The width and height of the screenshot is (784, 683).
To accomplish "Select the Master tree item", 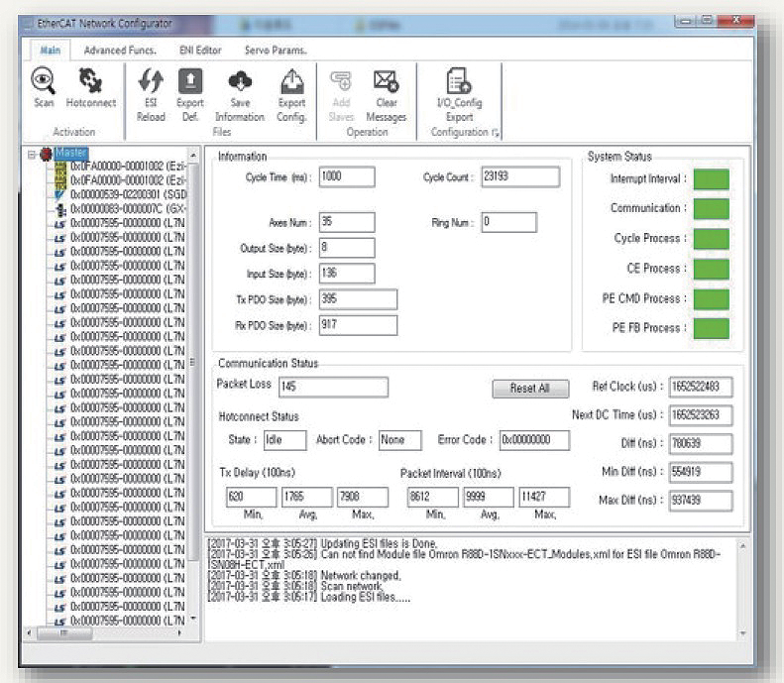I will 71,153.
